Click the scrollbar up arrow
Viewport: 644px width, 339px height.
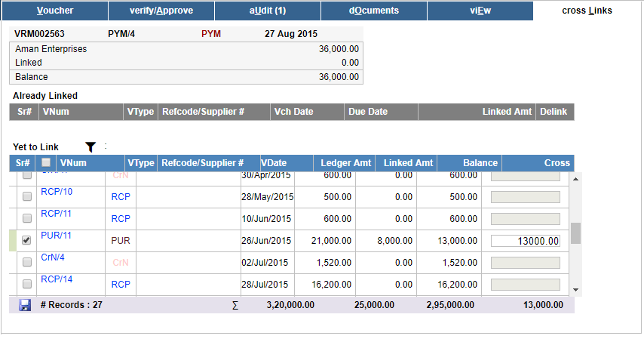pyautogui.click(x=575, y=179)
